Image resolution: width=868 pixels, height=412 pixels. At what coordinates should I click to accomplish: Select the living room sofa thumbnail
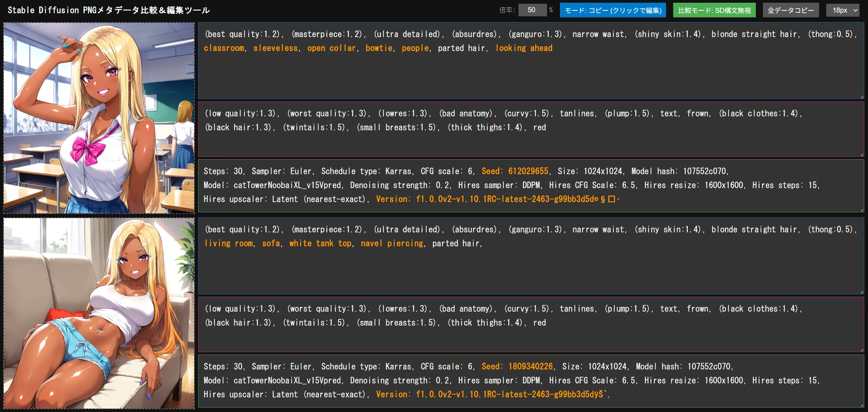coord(99,313)
